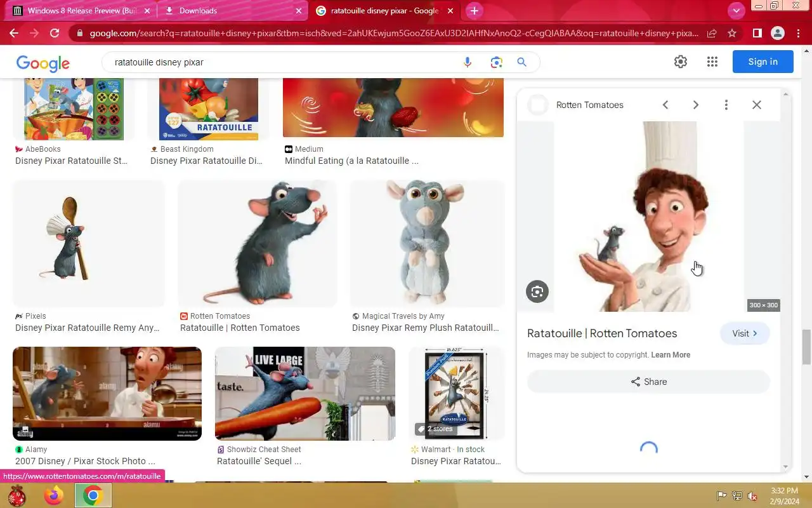Search by image with Google Lens icon

point(496,62)
